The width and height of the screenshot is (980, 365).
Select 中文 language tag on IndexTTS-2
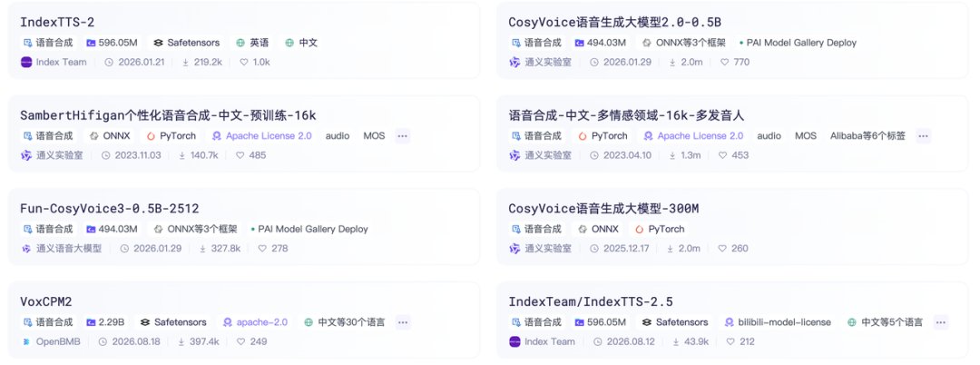tap(301, 43)
